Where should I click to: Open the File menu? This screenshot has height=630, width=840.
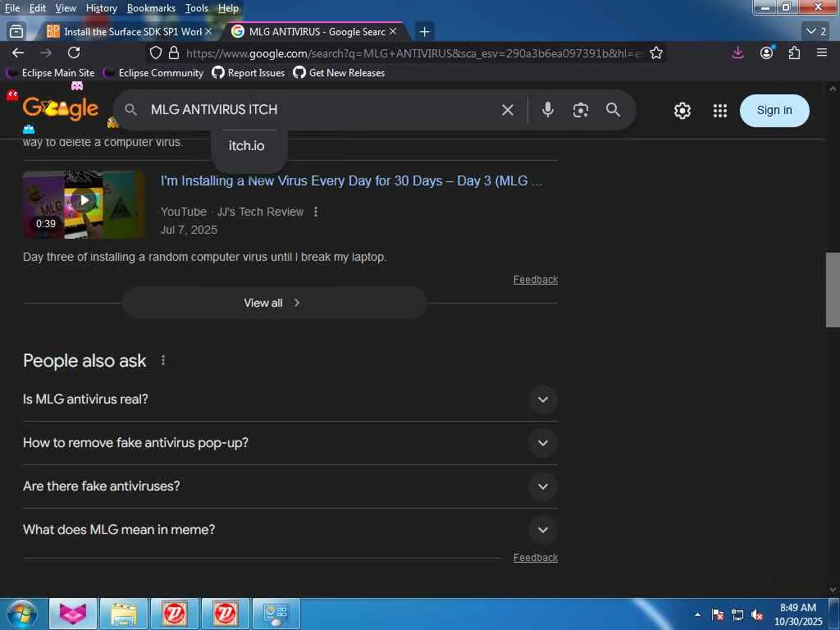pos(11,8)
